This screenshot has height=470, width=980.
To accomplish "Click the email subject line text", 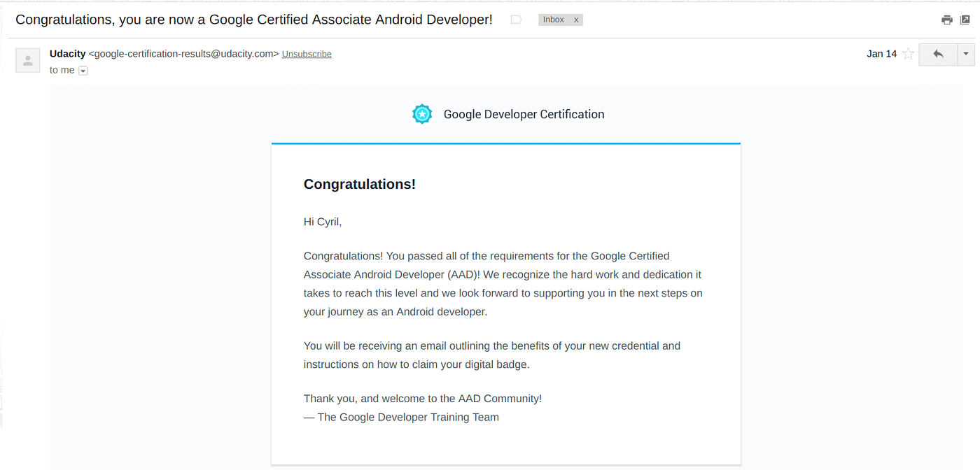I will click(x=254, y=20).
